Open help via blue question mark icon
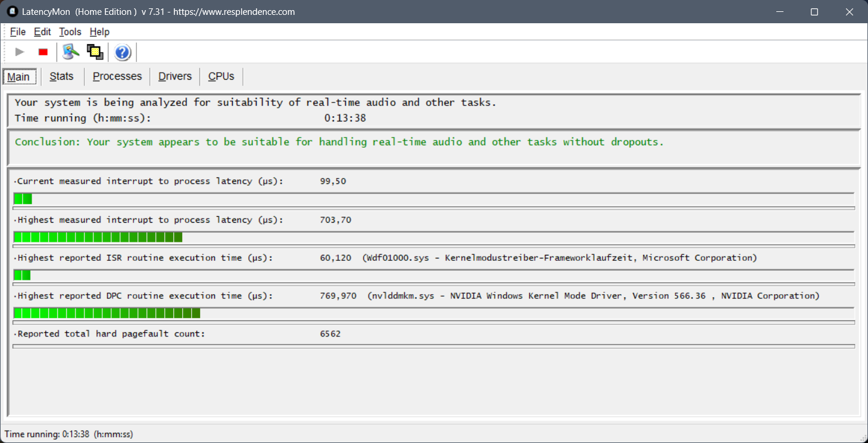The image size is (868, 443). click(x=123, y=53)
